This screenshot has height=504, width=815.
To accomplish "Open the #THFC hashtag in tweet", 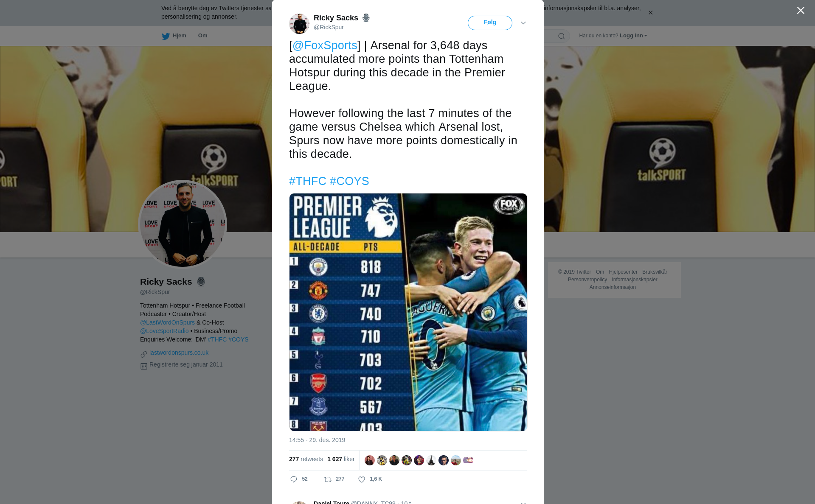I will (x=308, y=181).
